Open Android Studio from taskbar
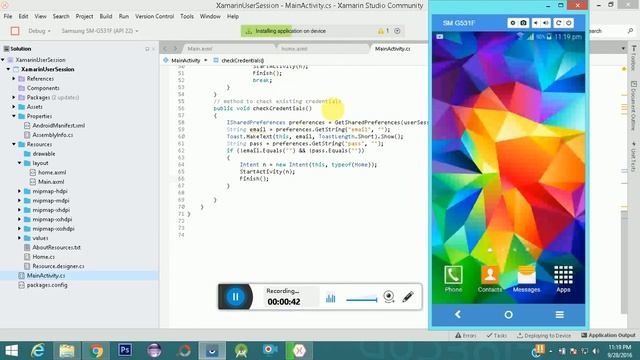Viewport: 640px width, 360px height. 241,351
